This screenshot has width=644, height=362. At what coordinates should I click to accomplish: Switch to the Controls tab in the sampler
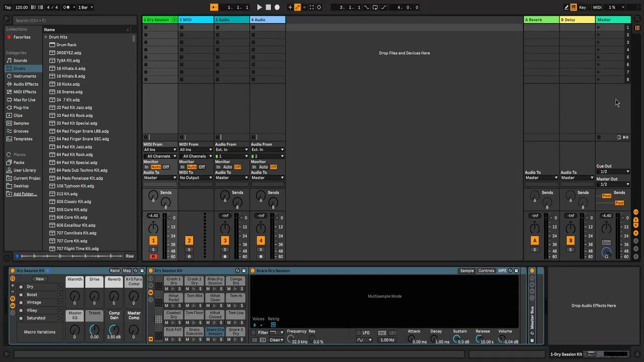click(486, 271)
